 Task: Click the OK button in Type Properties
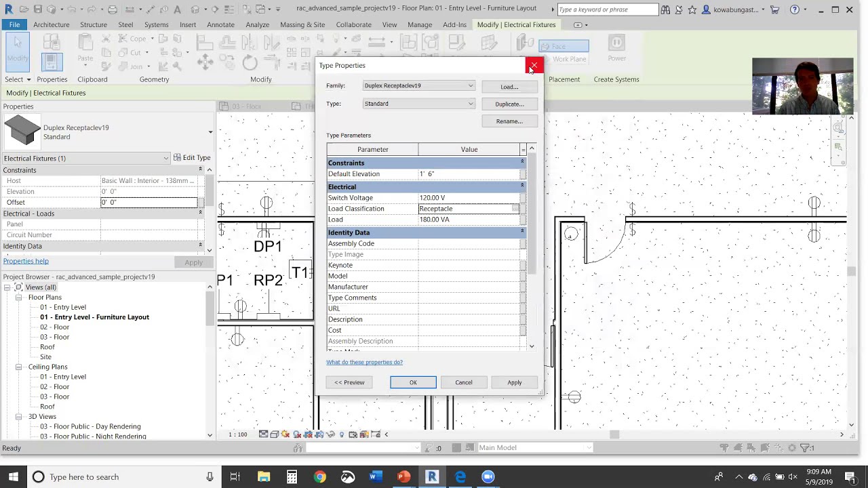[413, 382]
